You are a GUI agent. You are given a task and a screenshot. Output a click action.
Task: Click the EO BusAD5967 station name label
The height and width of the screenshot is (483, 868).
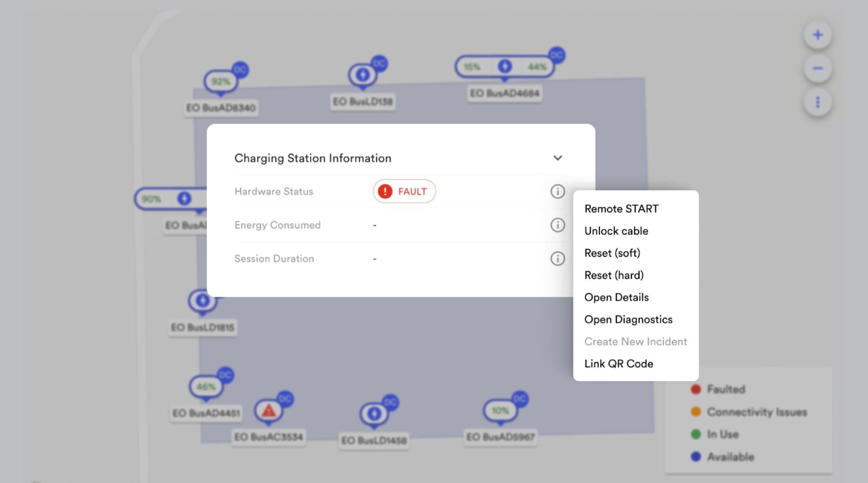click(500, 437)
